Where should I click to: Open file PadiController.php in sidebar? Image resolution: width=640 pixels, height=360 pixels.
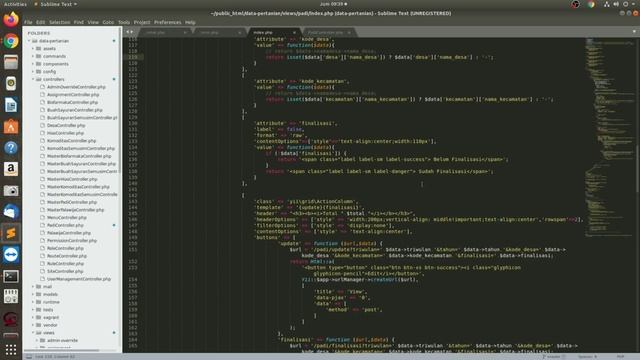point(64,225)
